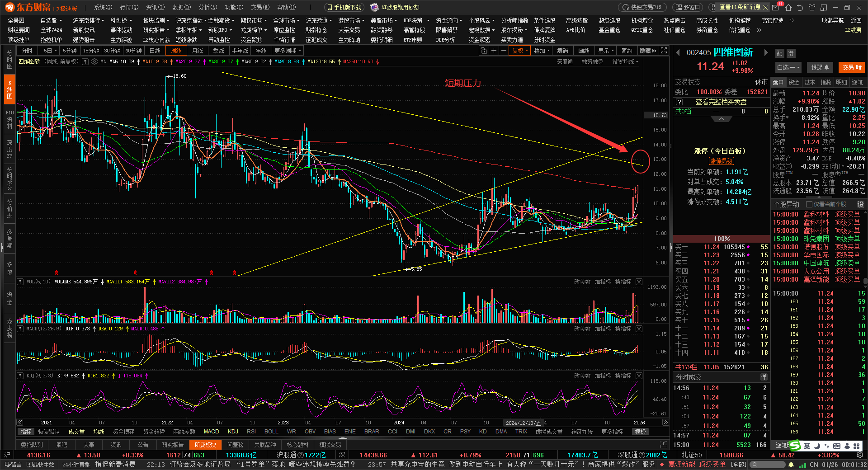Open the 复权 dropdown

click(x=520, y=51)
